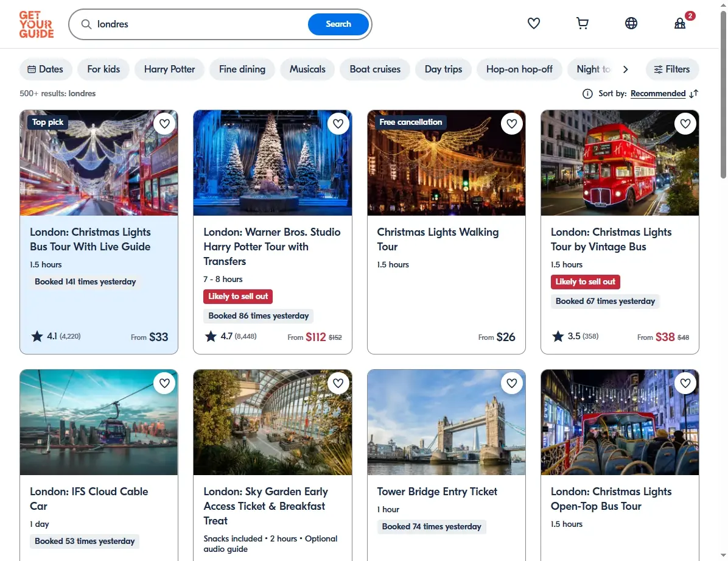
Task: Open the profile icon with notification badge
Action: (x=680, y=23)
